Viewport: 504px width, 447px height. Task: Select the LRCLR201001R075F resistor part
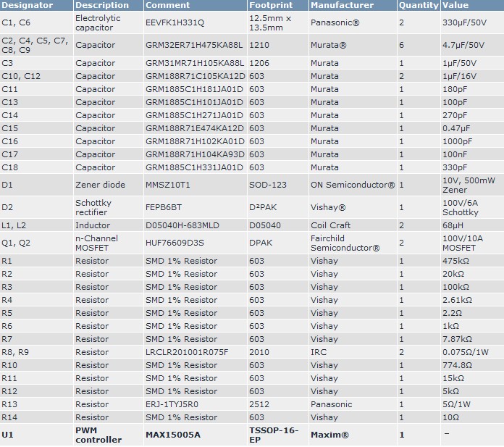coord(187,352)
